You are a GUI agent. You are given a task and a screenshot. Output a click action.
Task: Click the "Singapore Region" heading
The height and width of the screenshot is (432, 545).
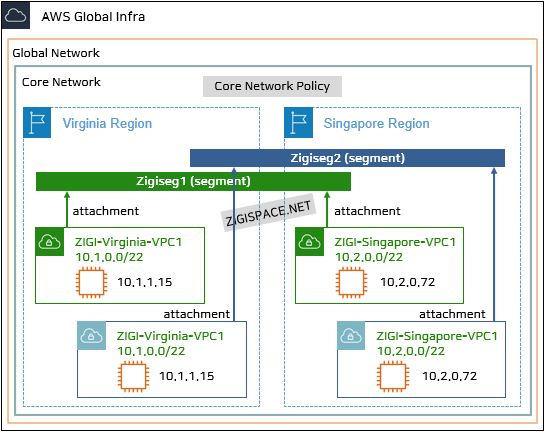coord(376,124)
